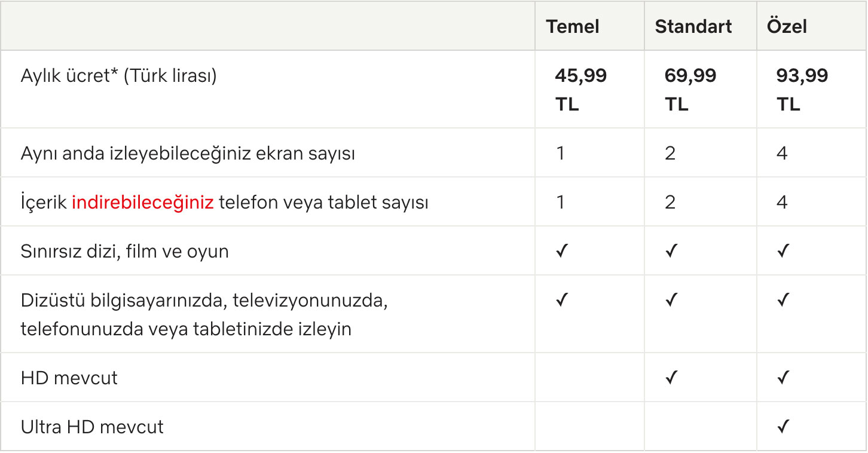The height and width of the screenshot is (453, 868).
Task: Click Standart checkmark in the 'Dizüstü bilgisayarınızda' row
Action: pyautogui.click(x=671, y=300)
